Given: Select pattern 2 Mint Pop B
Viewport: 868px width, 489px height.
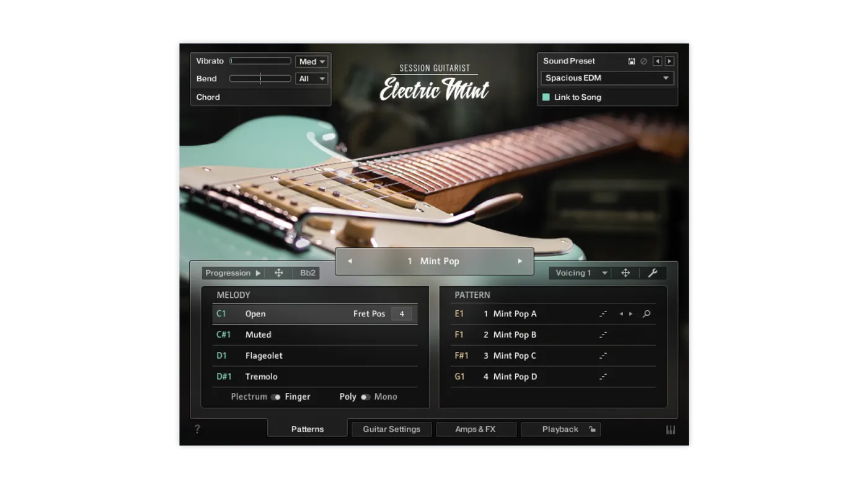Looking at the screenshot, I should (x=553, y=335).
